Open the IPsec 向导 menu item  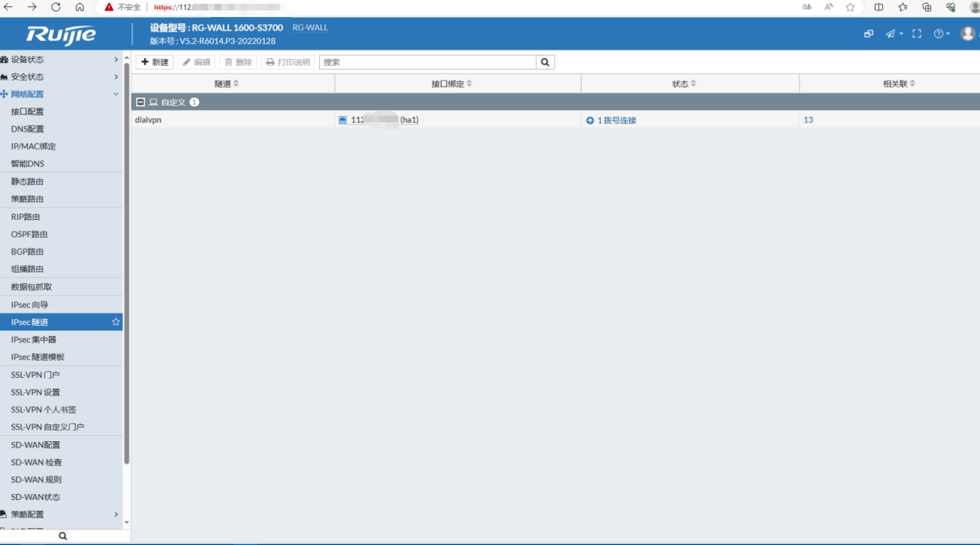click(29, 305)
